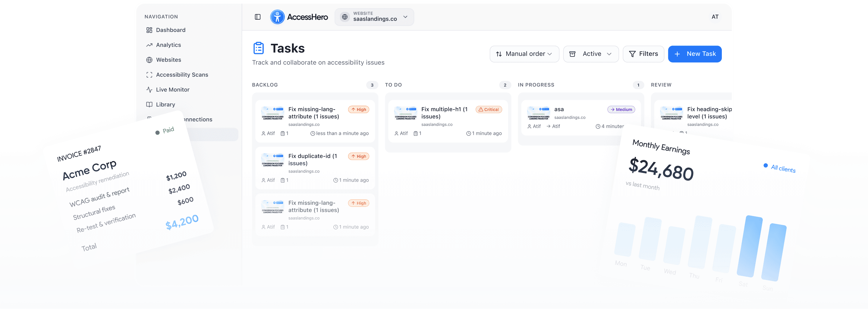Click the plus icon in New Task

click(677, 54)
